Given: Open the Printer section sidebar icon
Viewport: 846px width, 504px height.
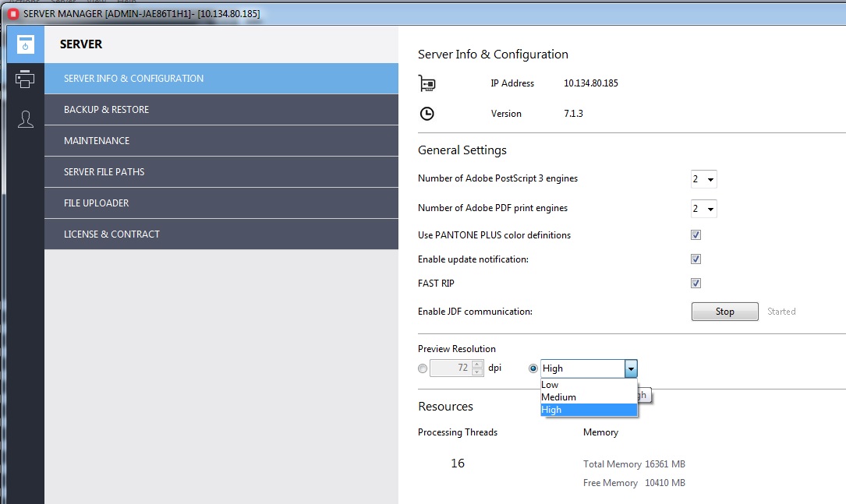Looking at the screenshot, I should click(x=26, y=79).
